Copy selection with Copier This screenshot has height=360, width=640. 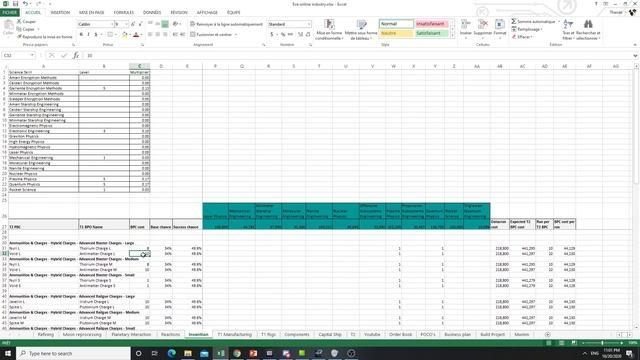(x=26, y=29)
